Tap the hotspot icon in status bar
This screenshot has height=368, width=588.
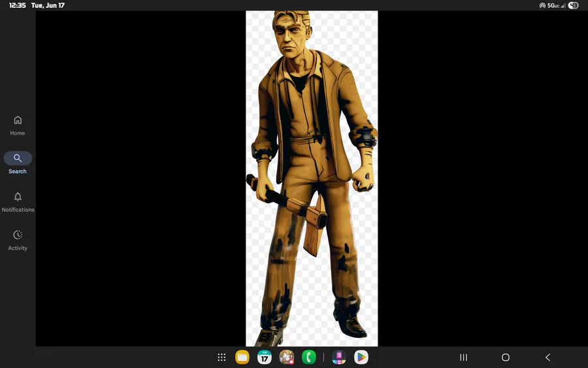pos(542,5)
